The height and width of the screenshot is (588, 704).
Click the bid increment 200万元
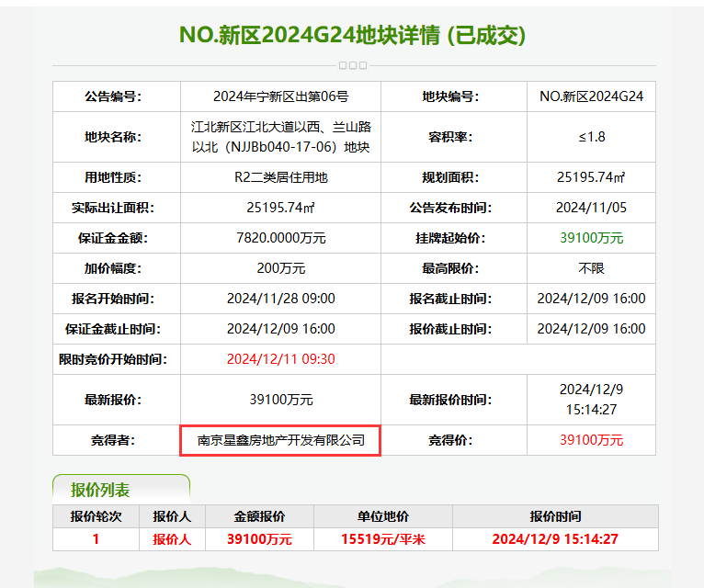280,268
